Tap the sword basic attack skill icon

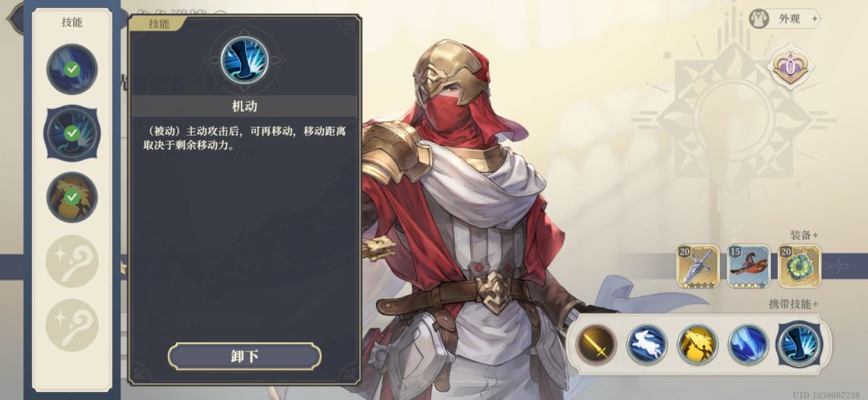pyautogui.click(x=596, y=345)
